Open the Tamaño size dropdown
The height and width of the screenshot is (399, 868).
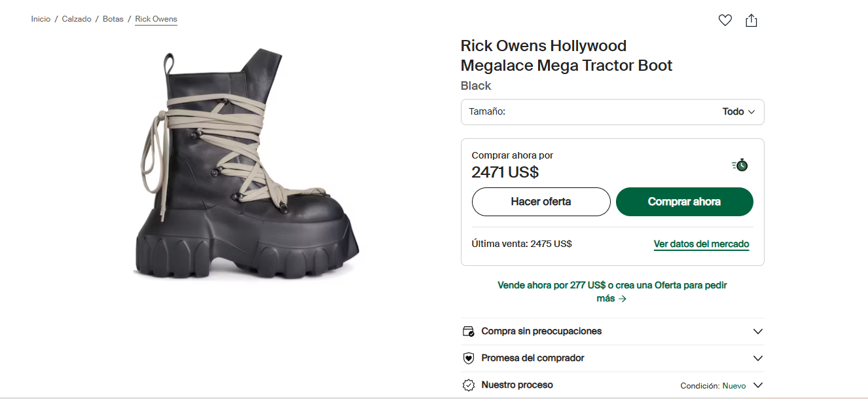(612, 112)
